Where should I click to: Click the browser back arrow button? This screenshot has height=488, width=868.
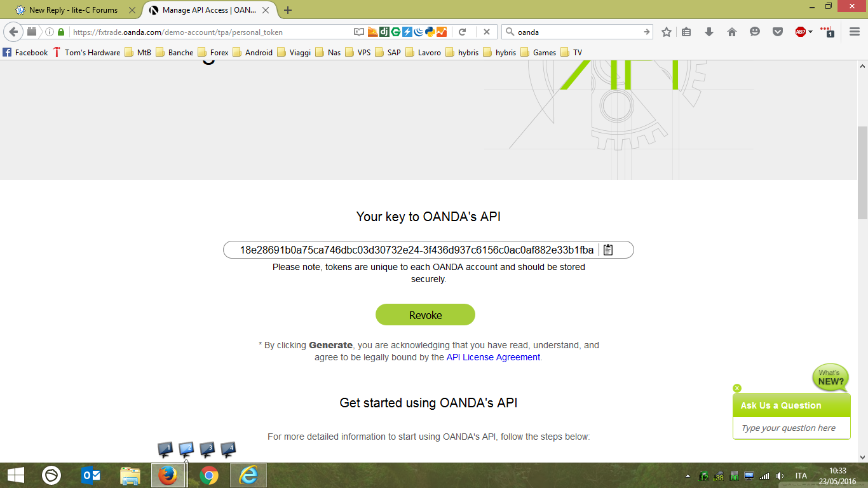point(13,32)
